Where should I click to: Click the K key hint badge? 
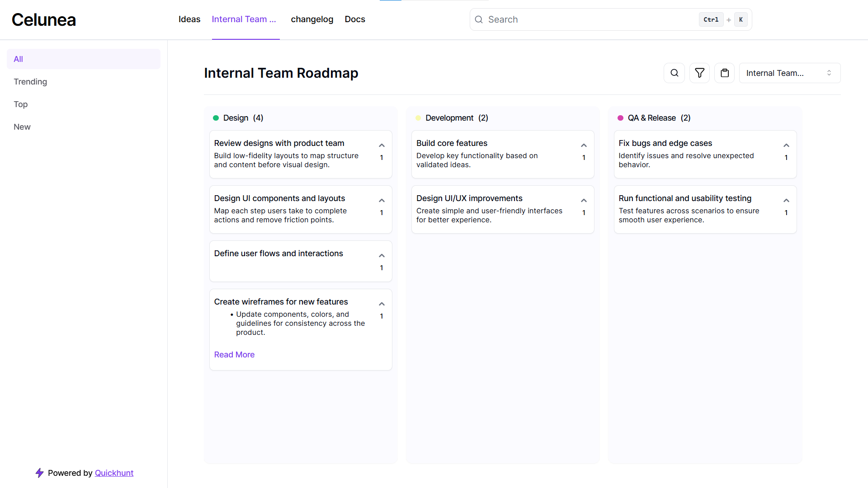tap(741, 19)
